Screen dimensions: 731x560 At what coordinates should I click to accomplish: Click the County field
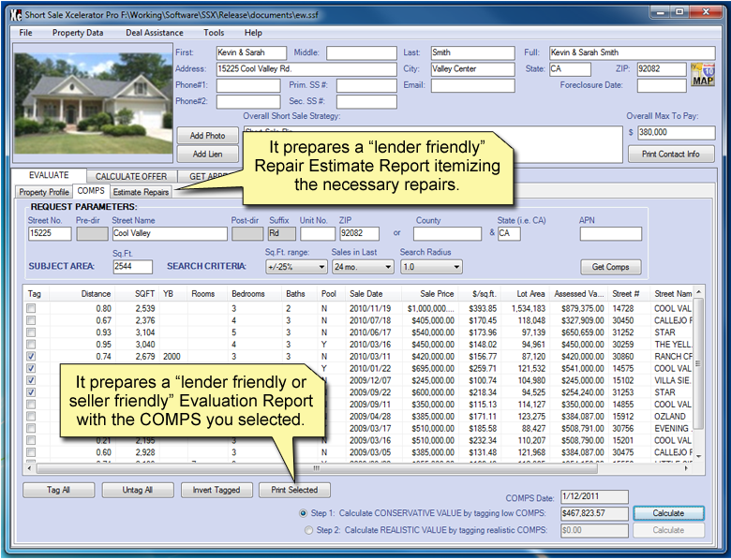[448, 233]
